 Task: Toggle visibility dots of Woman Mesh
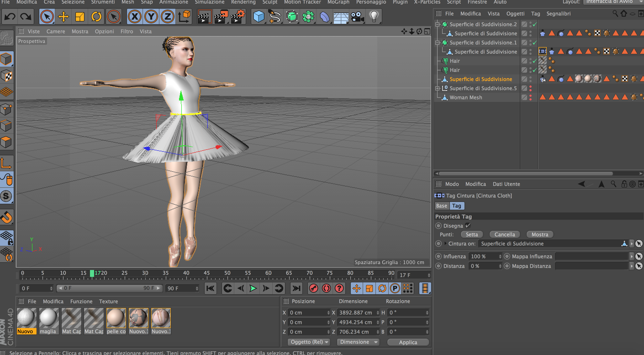coord(531,98)
